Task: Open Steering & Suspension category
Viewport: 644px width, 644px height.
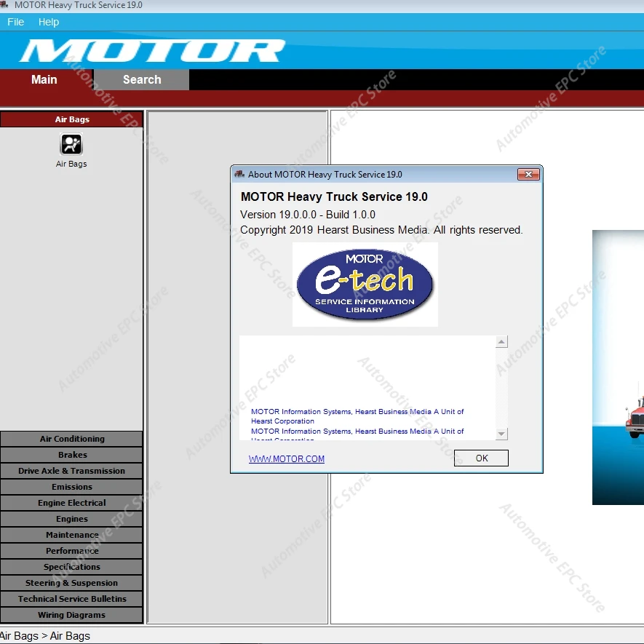Action: point(72,583)
